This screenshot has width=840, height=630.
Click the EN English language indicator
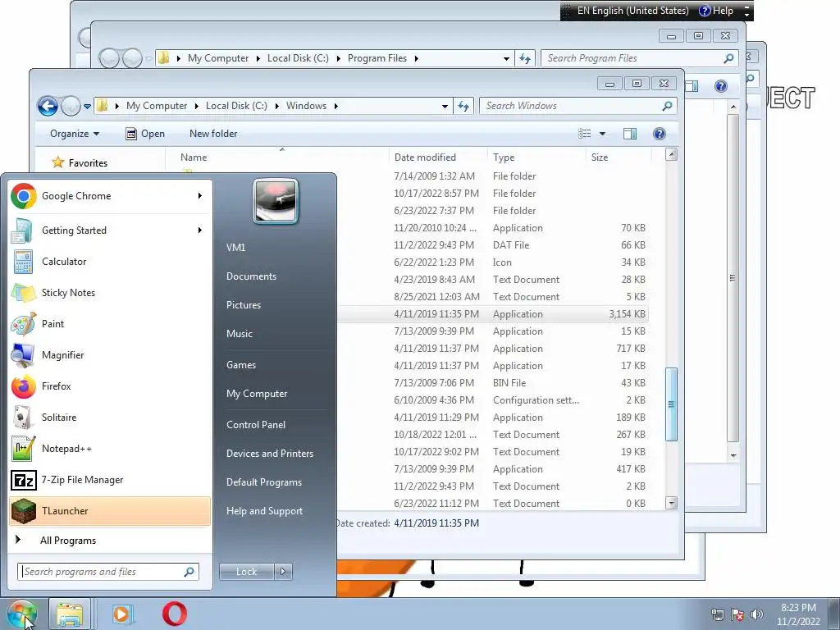click(632, 11)
